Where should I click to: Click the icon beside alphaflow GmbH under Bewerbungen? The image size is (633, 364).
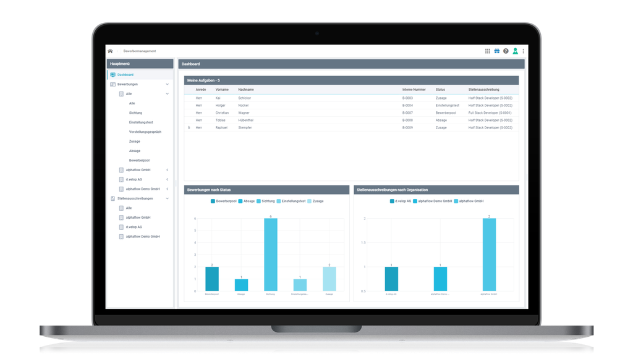121,170
